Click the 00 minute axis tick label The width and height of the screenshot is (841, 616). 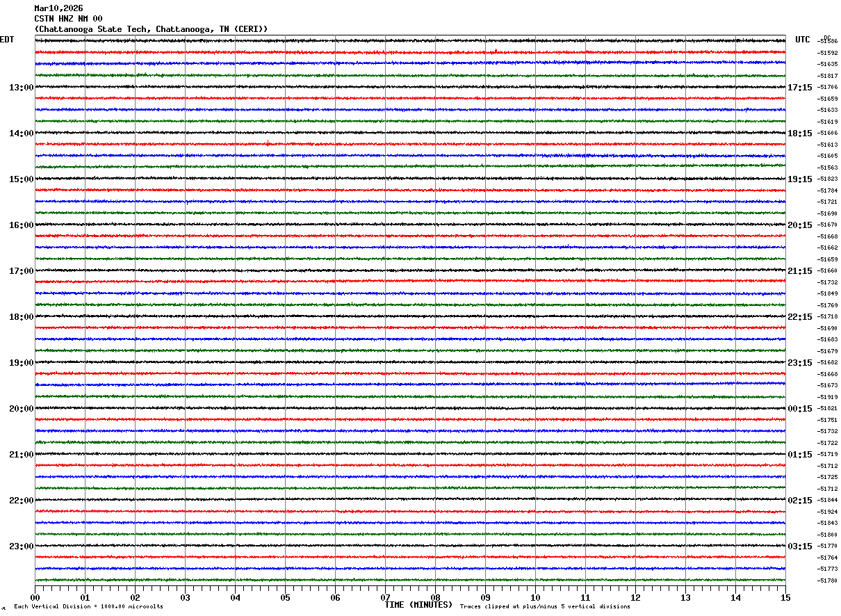point(35,598)
